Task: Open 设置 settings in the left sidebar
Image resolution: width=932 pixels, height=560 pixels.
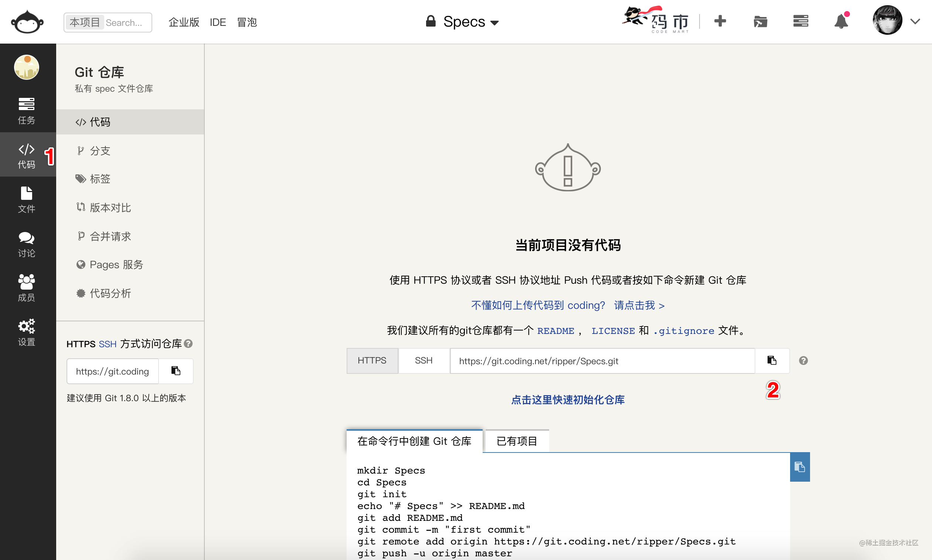Action: pyautogui.click(x=27, y=332)
